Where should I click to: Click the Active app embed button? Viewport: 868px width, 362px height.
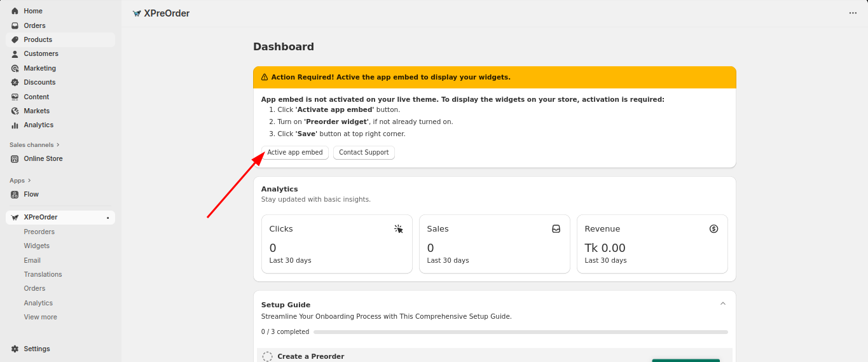coord(295,153)
